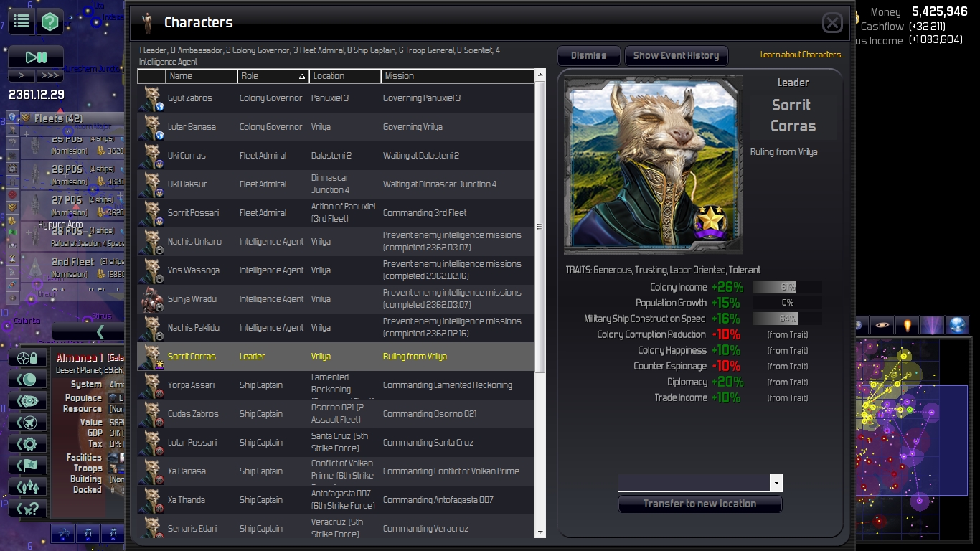
Task: Select the 2nd Fleet entry
Action: coord(72,267)
